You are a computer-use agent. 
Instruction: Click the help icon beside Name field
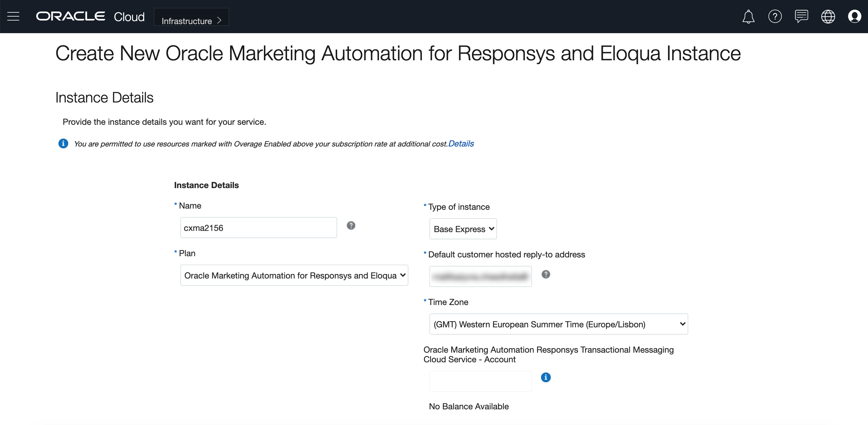point(351,226)
